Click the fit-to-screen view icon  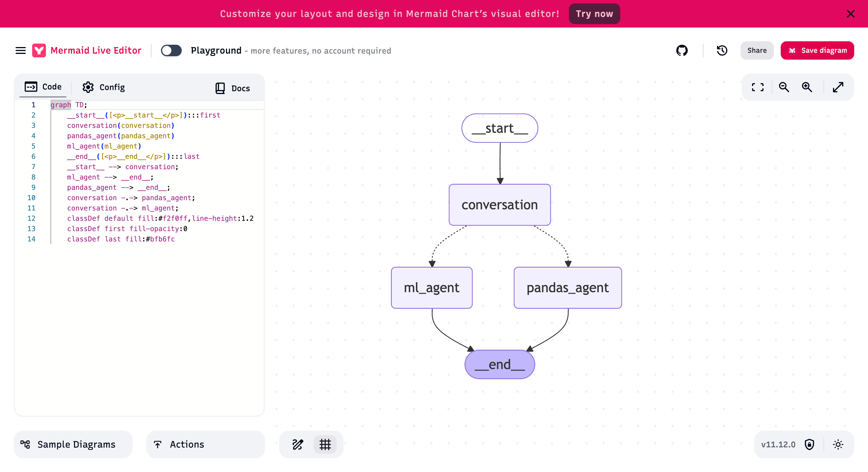pos(757,87)
